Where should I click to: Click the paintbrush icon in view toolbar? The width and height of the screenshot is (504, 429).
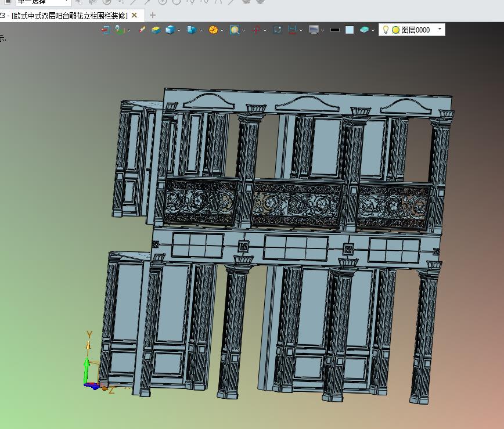click(x=142, y=30)
